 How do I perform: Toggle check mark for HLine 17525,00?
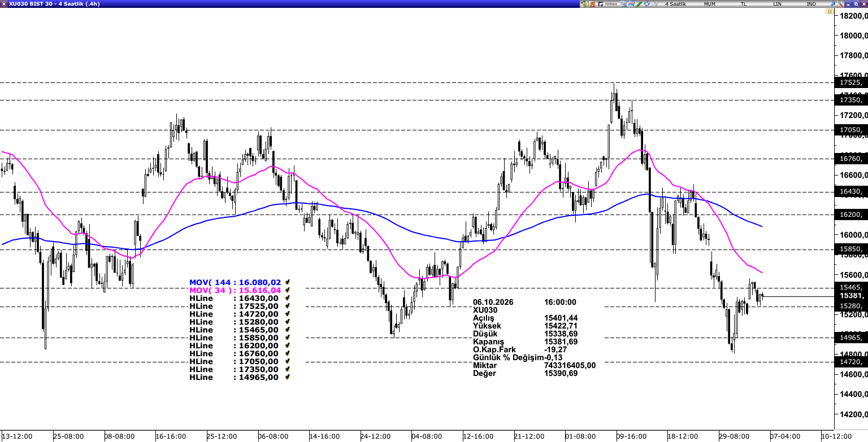coord(288,306)
